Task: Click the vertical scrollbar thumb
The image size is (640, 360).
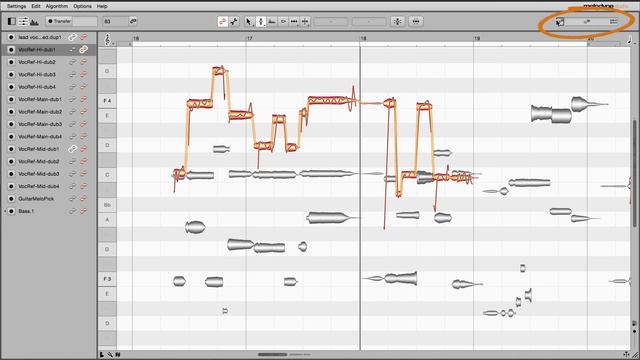Action: pos(634,173)
